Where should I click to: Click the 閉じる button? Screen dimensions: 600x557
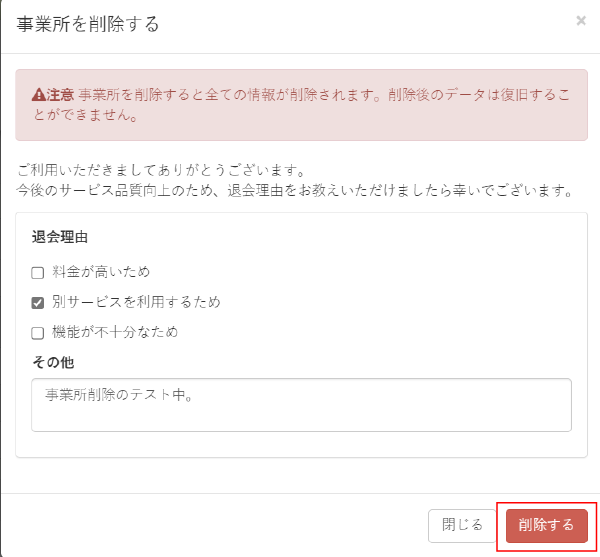[x=462, y=525]
